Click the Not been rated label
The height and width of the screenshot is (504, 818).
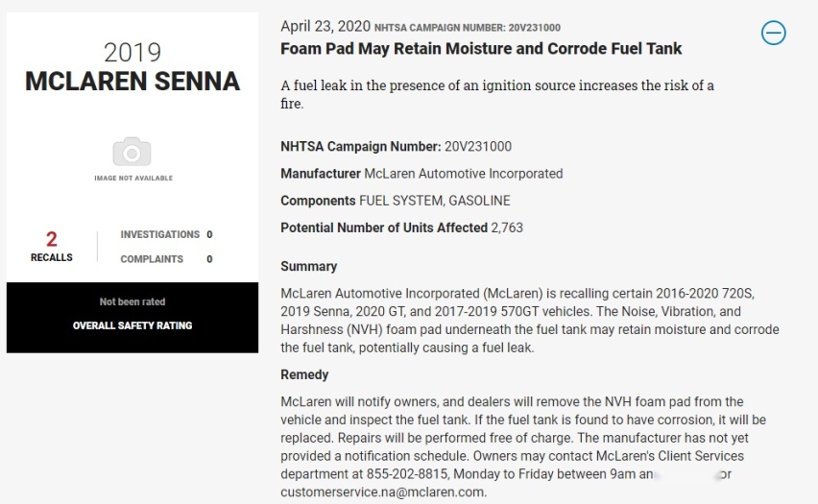132,302
